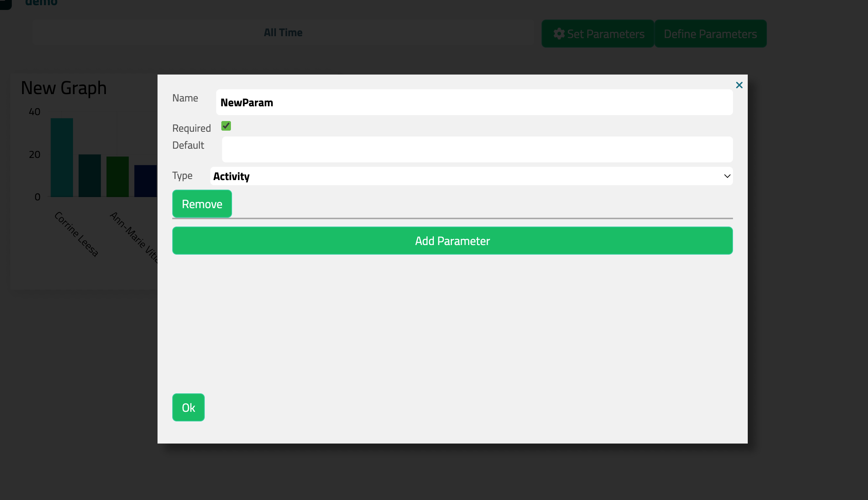This screenshot has height=500, width=868.
Task: Click the dark blue bar in chart
Action: [145, 181]
